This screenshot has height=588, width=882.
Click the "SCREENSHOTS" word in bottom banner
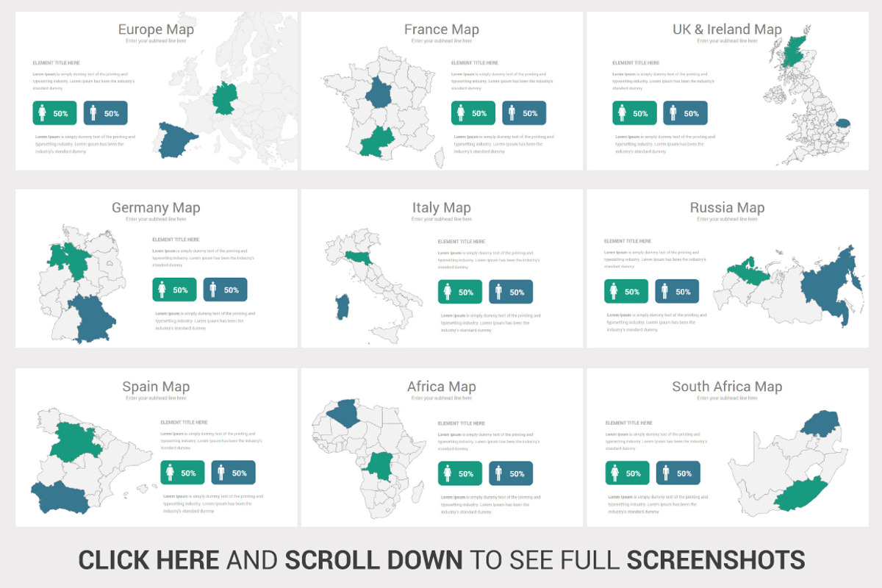(x=715, y=560)
